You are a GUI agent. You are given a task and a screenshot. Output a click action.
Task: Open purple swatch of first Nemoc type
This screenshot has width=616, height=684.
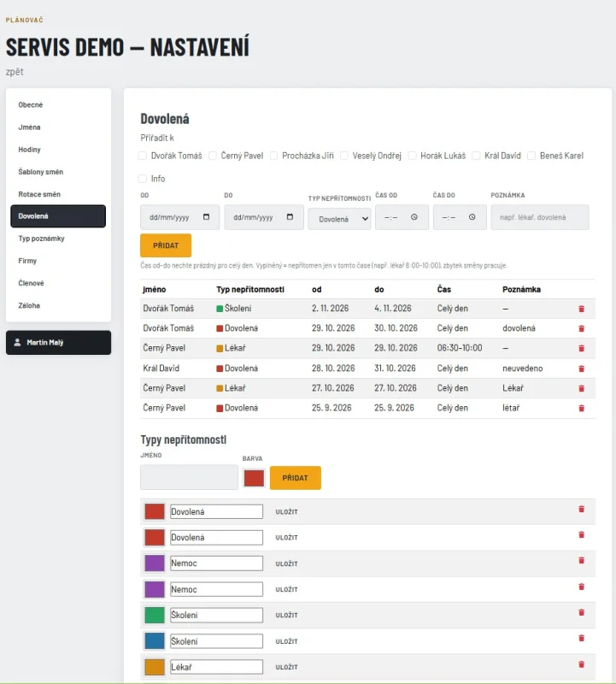coord(155,563)
